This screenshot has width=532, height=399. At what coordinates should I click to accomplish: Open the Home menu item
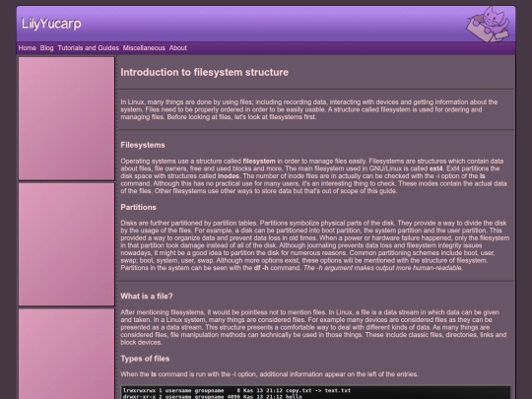[x=28, y=48]
